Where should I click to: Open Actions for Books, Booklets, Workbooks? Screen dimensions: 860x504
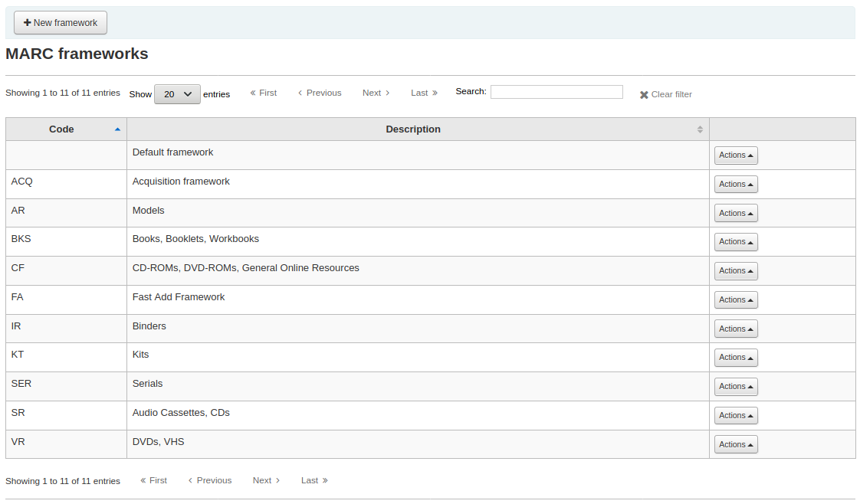(x=736, y=242)
